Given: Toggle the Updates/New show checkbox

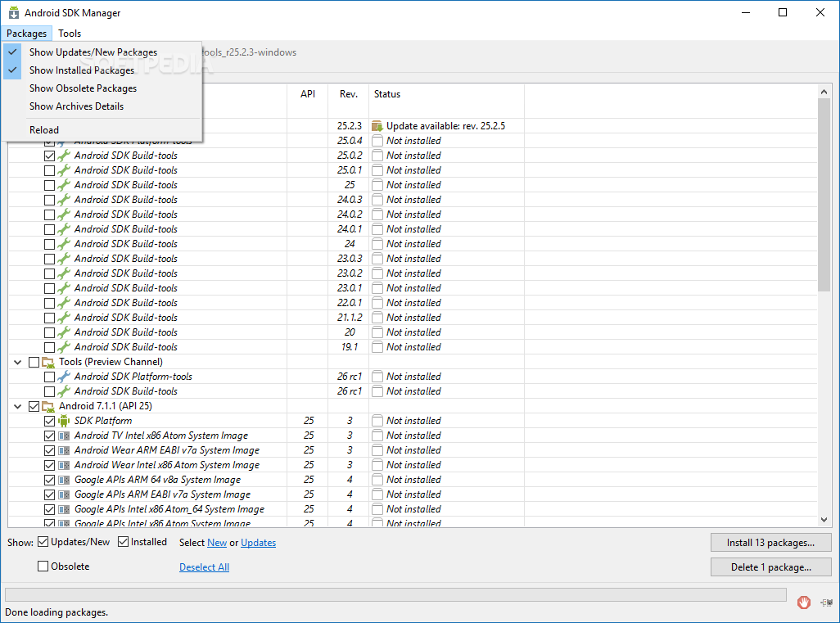Looking at the screenshot, I should pos(43,542).
